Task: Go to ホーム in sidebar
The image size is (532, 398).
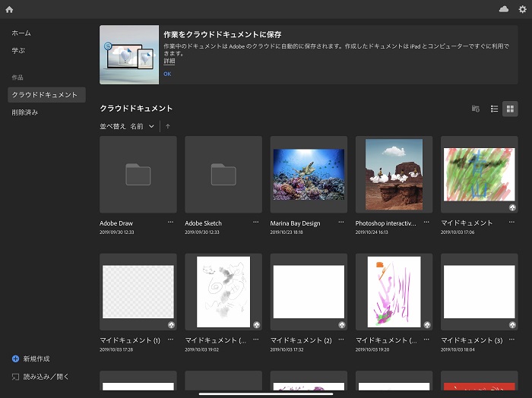Action: 21,33
